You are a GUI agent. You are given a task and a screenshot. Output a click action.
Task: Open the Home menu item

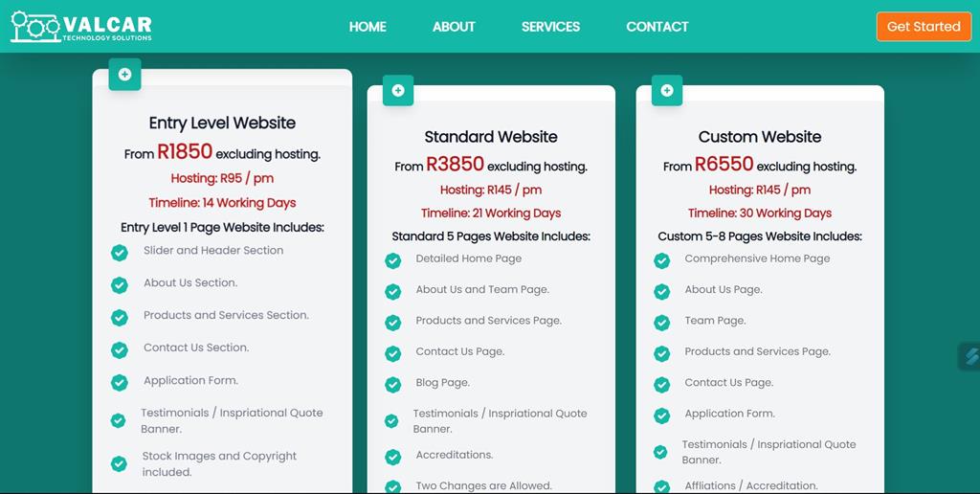click(x=367, y=27)
